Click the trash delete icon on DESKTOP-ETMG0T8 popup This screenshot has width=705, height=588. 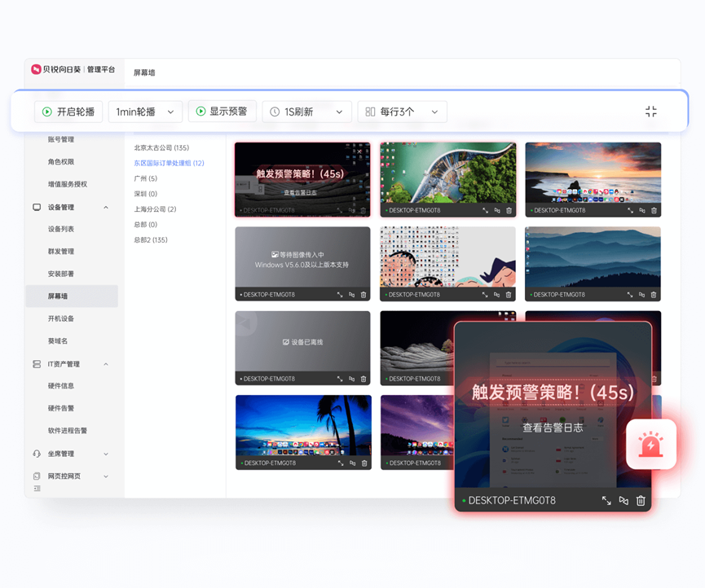click(x=641, y=501)
